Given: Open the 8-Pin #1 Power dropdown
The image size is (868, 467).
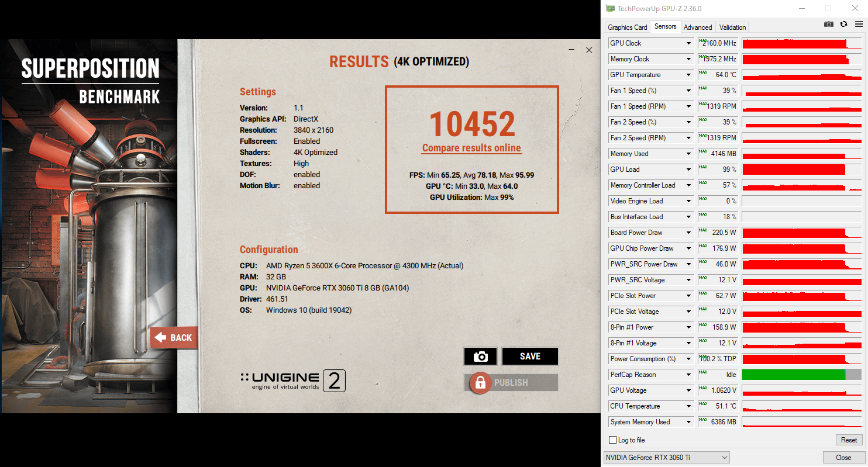Looking at the screenshot, I should [x=688, y=327].
